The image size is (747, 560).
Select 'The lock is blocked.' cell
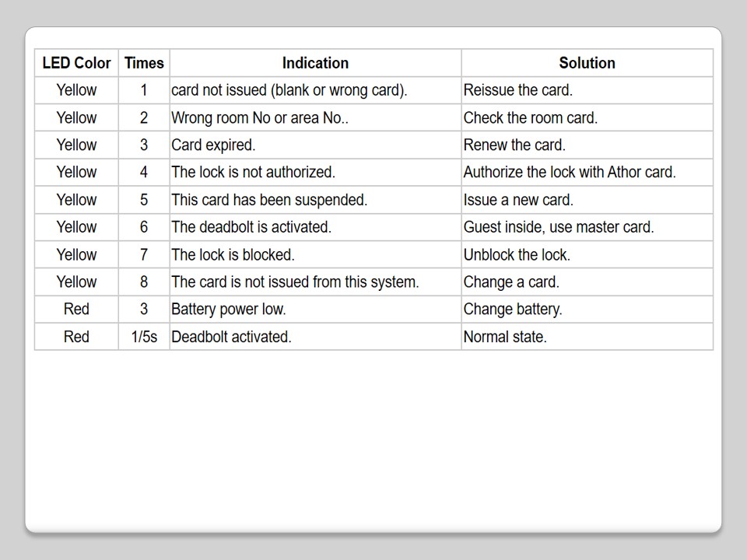[x=233, y=255]
